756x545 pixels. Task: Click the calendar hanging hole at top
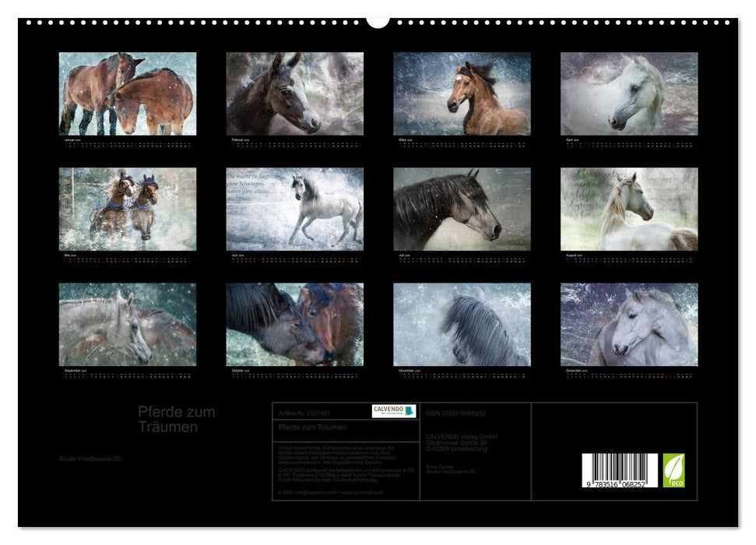pos(378,21)
